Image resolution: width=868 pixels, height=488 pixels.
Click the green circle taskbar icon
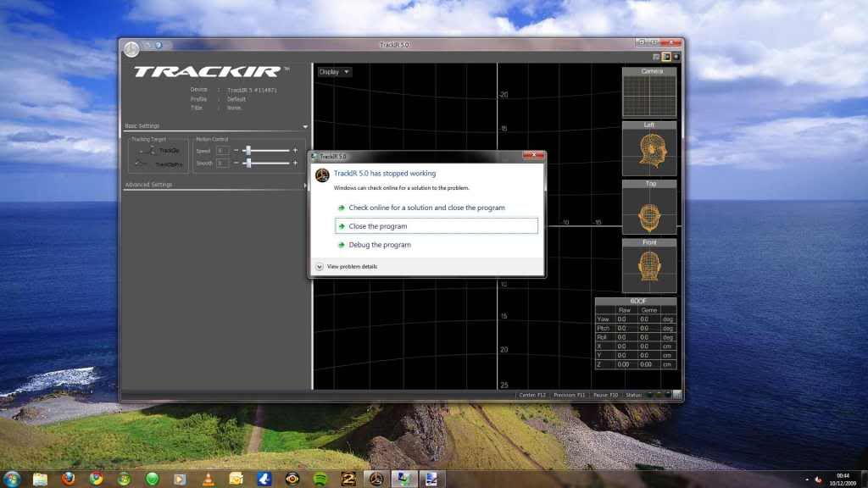point(153,480)
